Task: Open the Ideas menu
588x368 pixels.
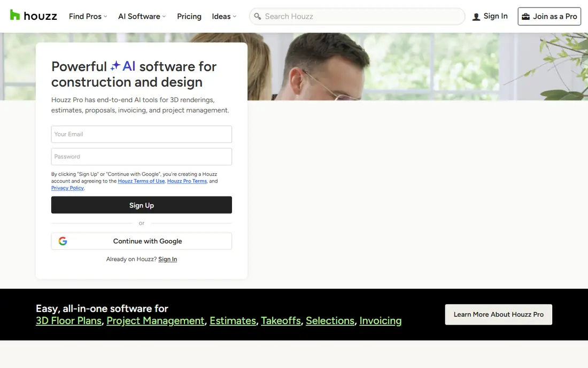Action: [224, 17]
